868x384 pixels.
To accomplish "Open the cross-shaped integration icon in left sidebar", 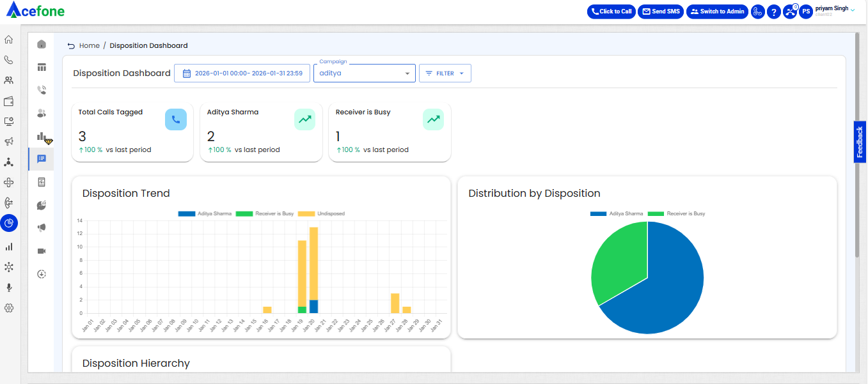I will [x=9, y=182].
